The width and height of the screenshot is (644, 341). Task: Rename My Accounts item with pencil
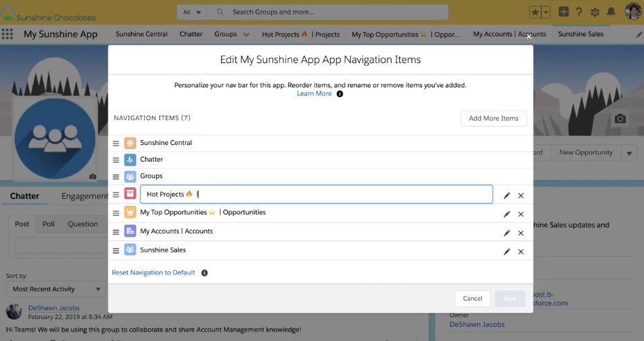pos(507,233)
